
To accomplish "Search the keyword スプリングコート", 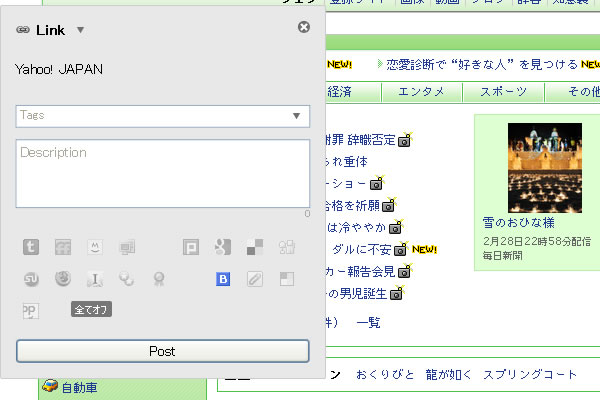I will pos(530,374).
